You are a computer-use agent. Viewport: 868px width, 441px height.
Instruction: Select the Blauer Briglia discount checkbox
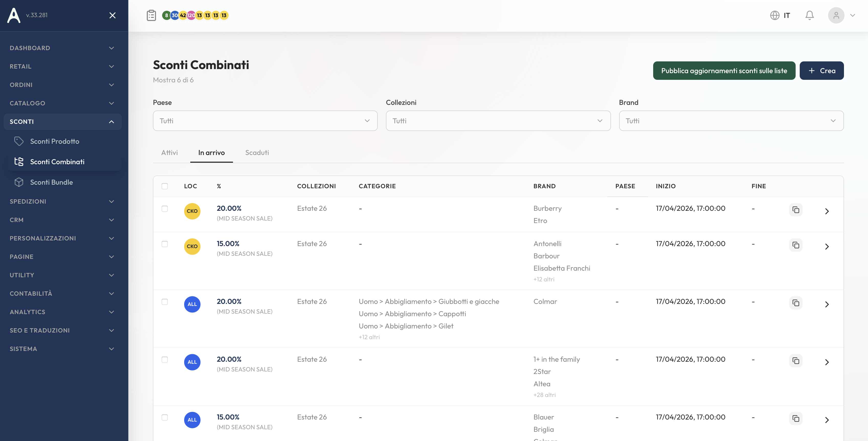pos(165,417)
